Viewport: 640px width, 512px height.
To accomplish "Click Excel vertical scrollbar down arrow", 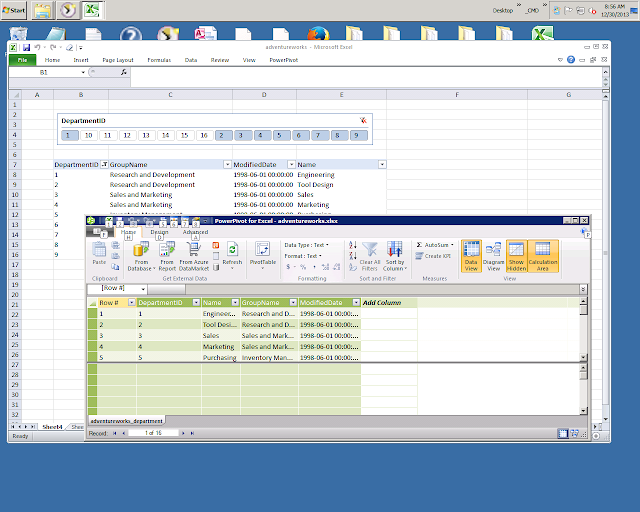I will pos(605,419).
